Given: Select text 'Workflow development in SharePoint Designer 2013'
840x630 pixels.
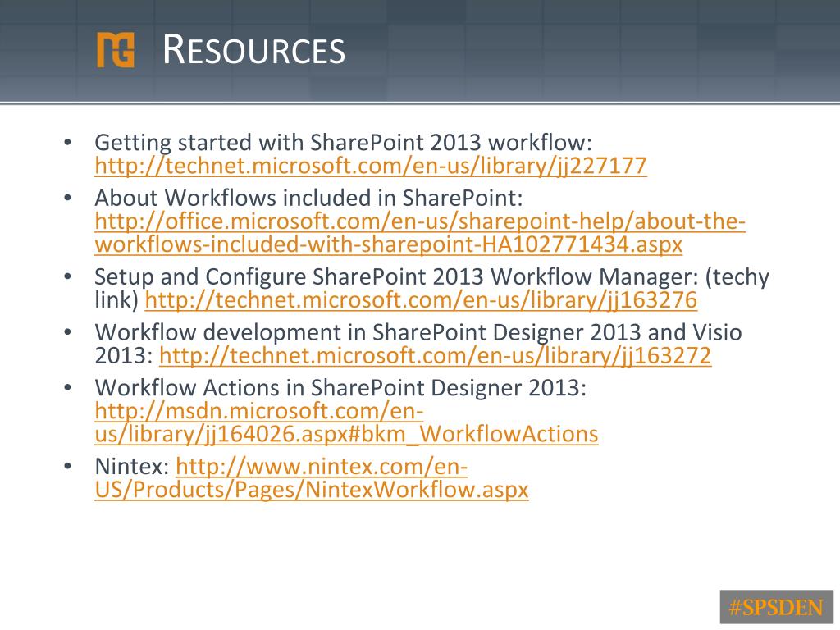Looking at the screenshot, I should tap(368, 333).
